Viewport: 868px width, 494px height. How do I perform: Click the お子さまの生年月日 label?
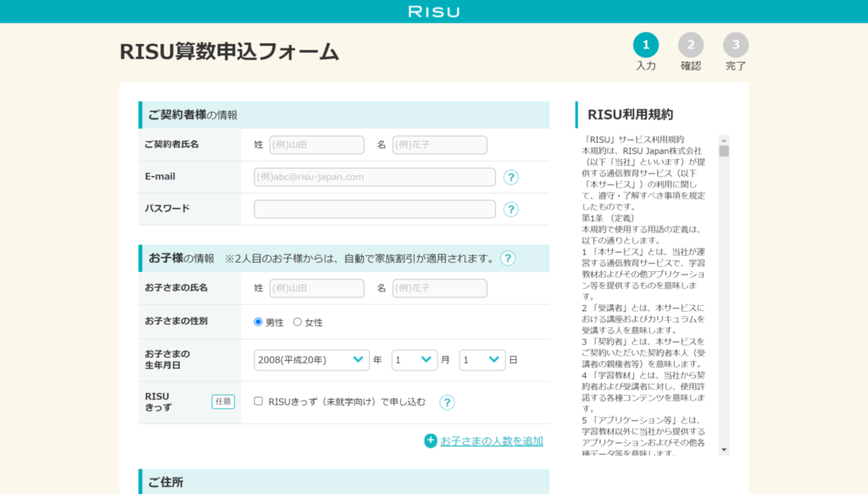pos(167,359)
